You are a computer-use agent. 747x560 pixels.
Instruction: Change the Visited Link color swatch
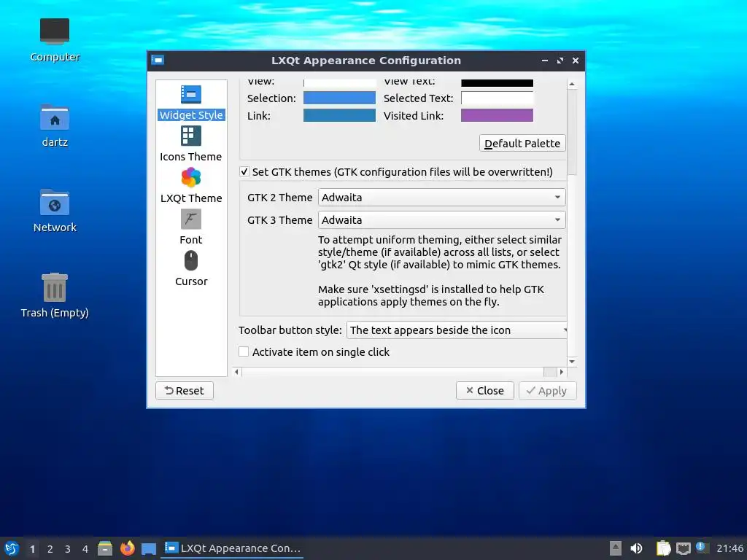click(x=497, y=116)
